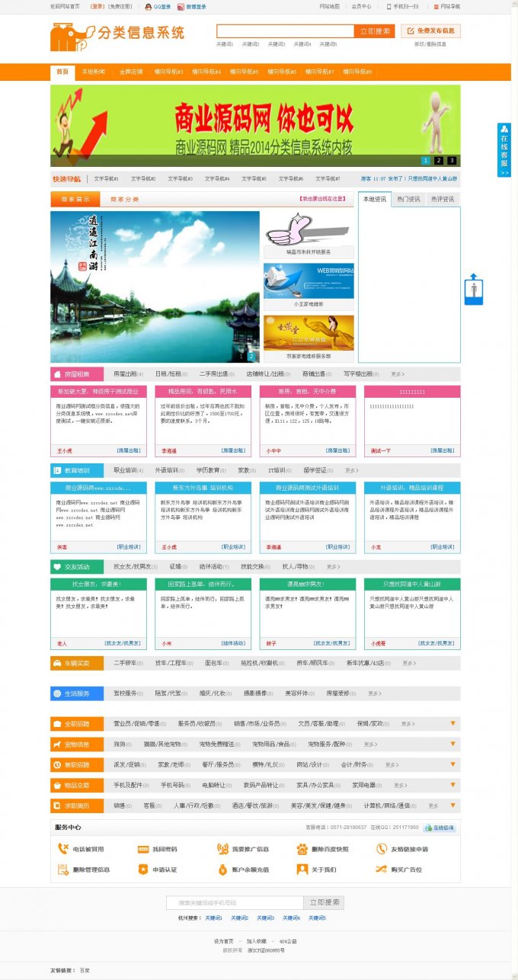Switch to the 热门资讯 tab
This screenshot has height=980, width=518.
pos(408,200)
